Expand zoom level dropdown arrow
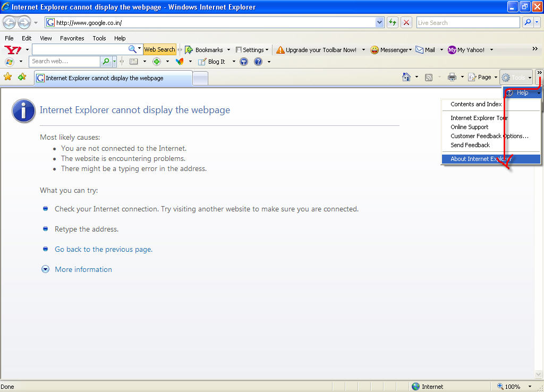The image size is (544, 392). pyautogui.click(x=530, y=386)
